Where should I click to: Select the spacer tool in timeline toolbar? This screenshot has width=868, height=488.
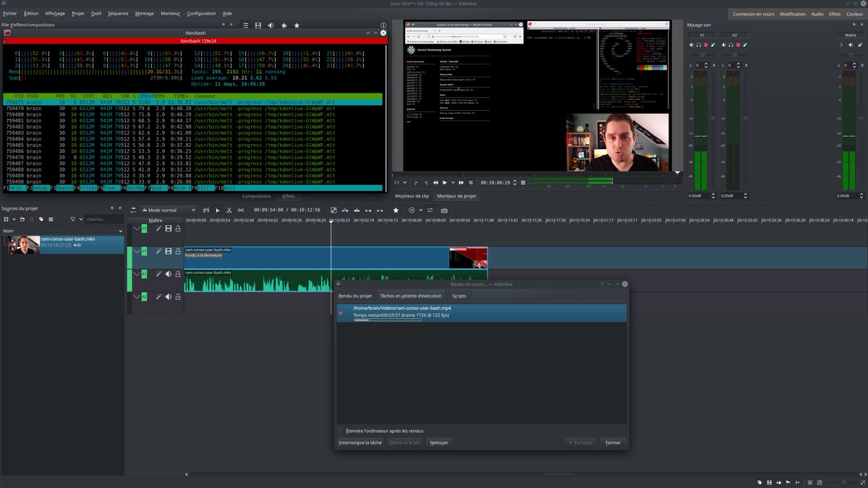pos(240,210)
